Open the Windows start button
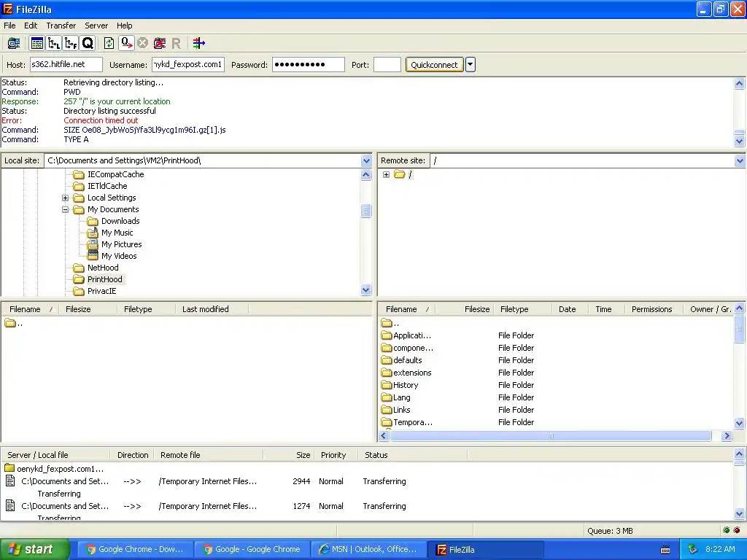 [34, 550]
